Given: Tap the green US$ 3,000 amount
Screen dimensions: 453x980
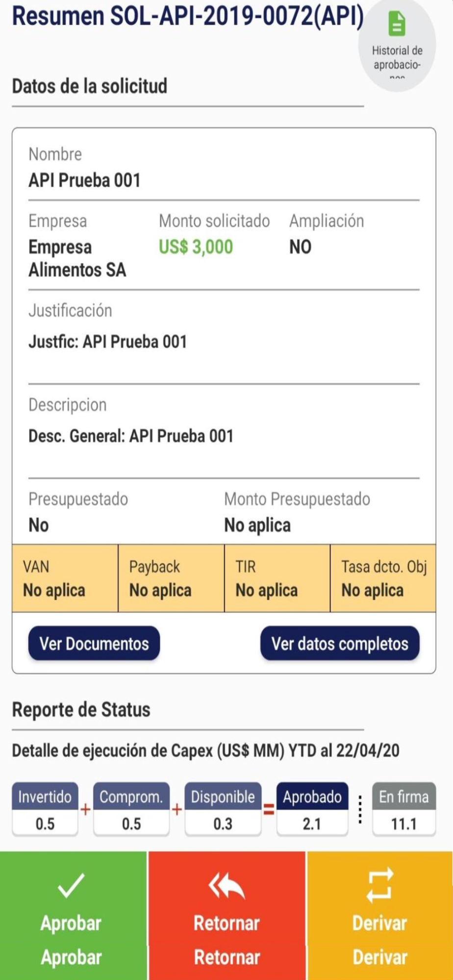Looking at the screenshot, I should [196, 247].
